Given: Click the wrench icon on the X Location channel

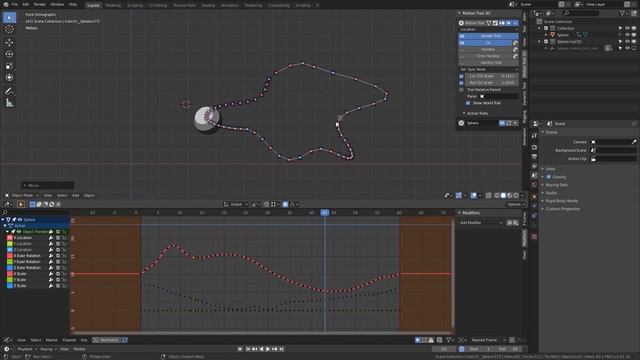Looking at the screenshot, I should (x=51, y=238).
